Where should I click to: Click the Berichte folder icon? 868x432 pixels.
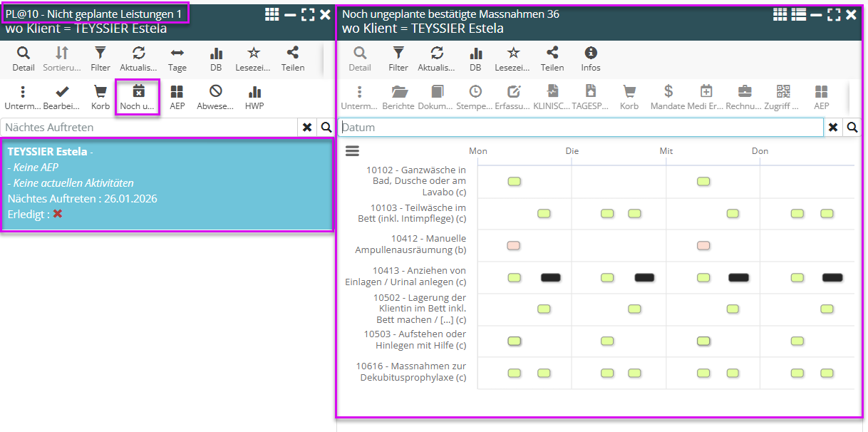tap(399, 97)
